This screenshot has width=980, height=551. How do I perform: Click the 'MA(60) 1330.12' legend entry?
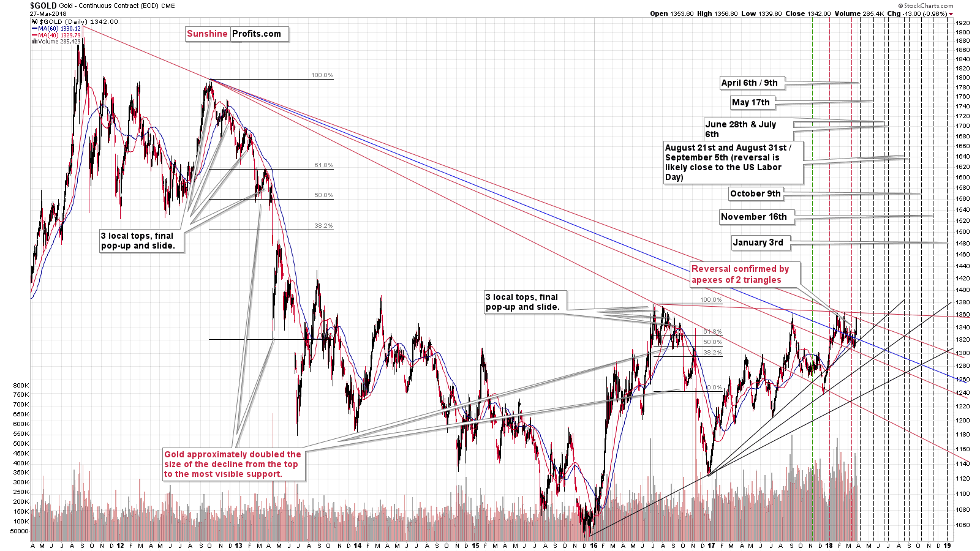59,29
